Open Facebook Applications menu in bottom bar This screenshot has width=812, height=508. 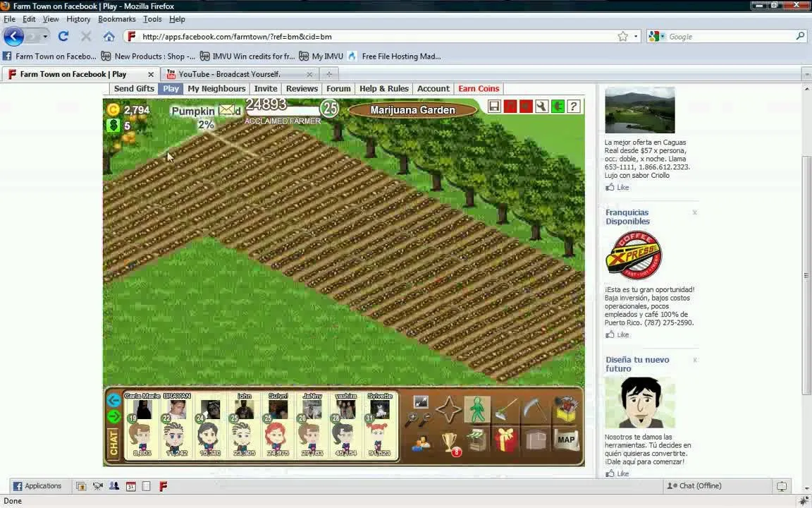37,485
